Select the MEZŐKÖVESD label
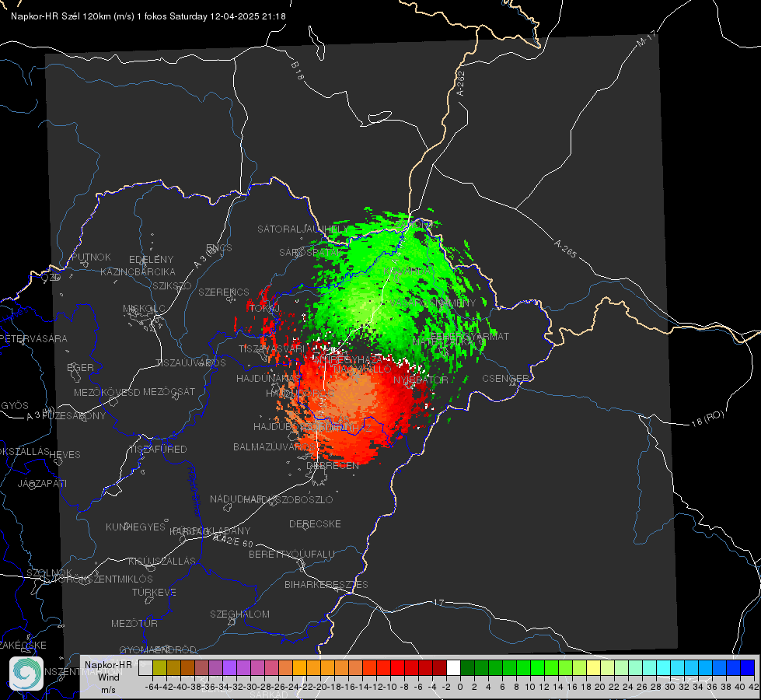Image resolution: width=761 pixels, height=700 pixels. [x=106, y=393]
